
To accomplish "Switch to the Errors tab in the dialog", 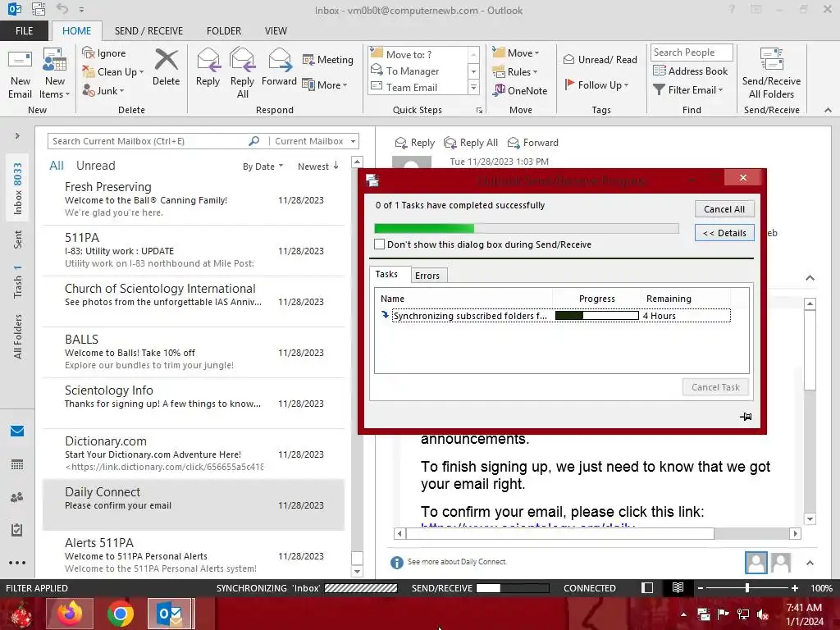I will click(x=427, y=276).
